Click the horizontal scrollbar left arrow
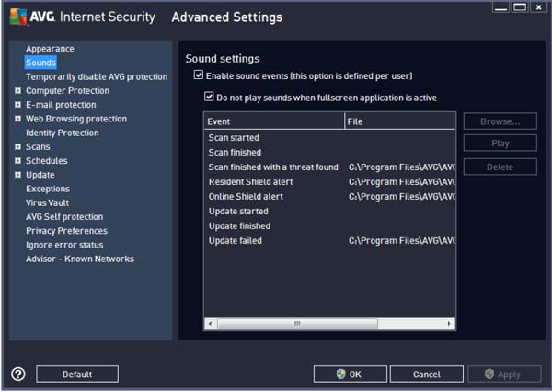The width and height of the screenshot is (552, 392). coord(209,324)
